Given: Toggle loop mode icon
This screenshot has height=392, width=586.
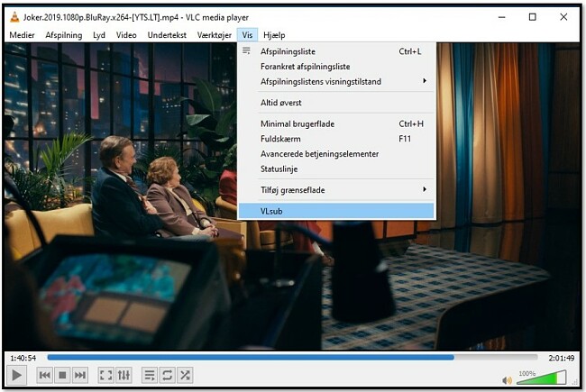Looking at the screenshot, I should pos(167,375).
